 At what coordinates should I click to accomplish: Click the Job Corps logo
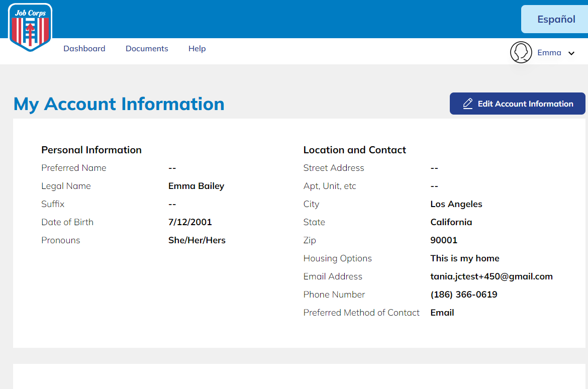pos(30,27)
